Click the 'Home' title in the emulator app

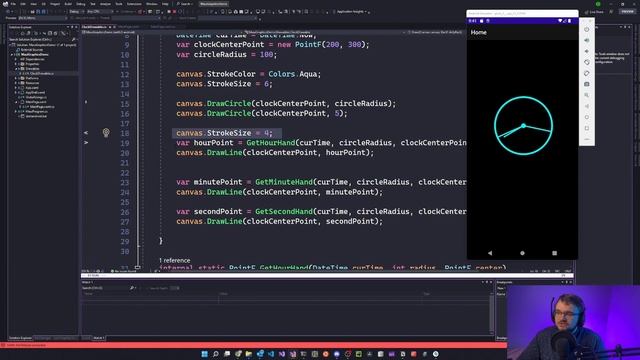click(478, 32)
